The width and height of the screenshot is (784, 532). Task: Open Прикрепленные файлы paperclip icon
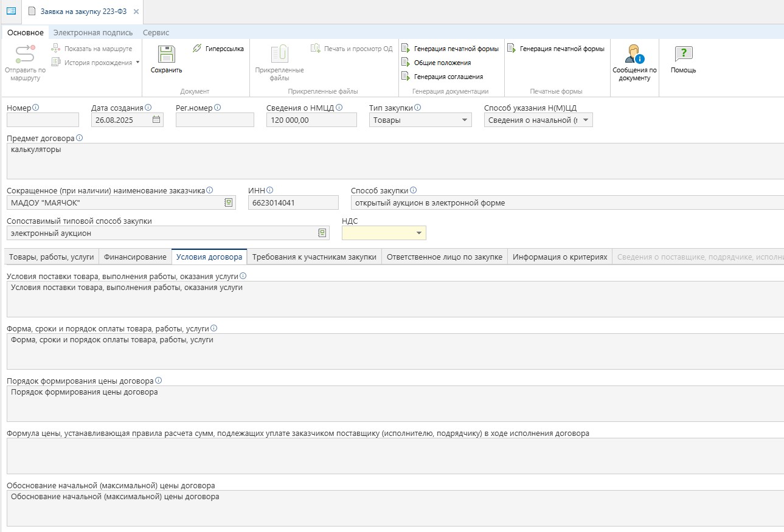pos(279,54)
